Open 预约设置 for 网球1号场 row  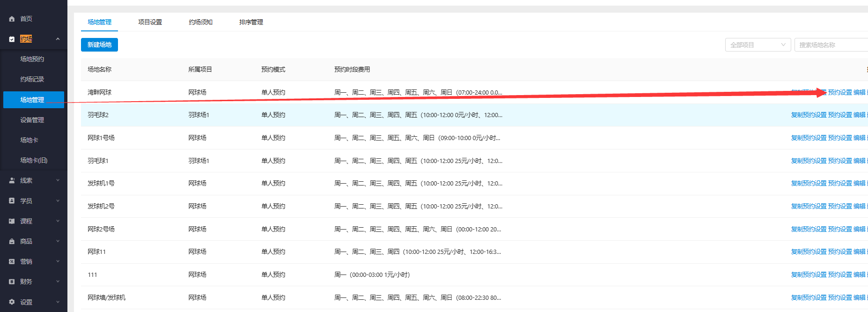point(840,138)
